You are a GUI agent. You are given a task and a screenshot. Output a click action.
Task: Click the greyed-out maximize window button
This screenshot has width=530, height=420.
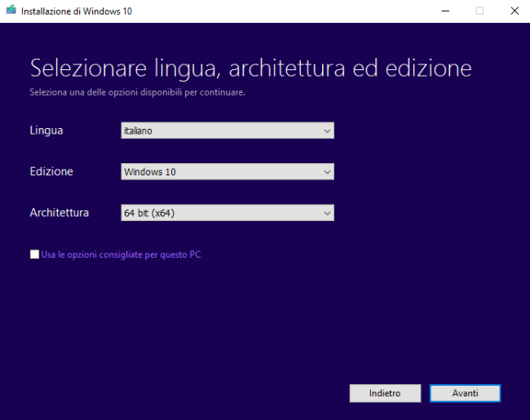pyautogui.click(x=479, y=11)
